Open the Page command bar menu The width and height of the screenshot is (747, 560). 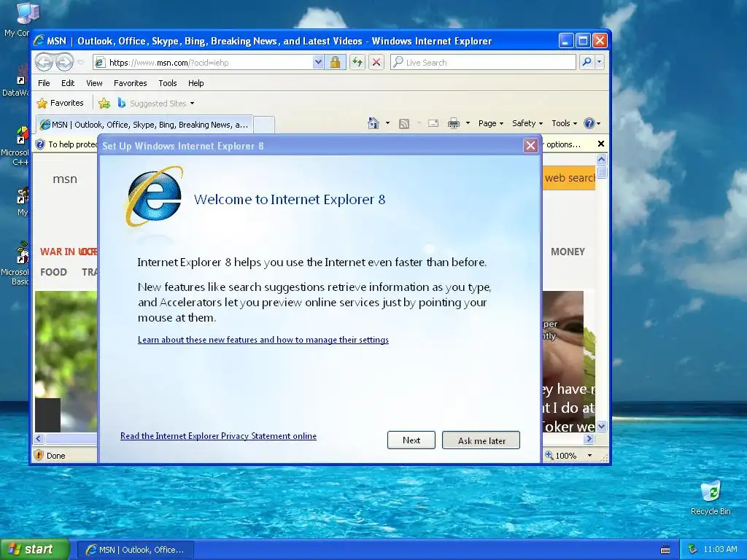[491, 123]
